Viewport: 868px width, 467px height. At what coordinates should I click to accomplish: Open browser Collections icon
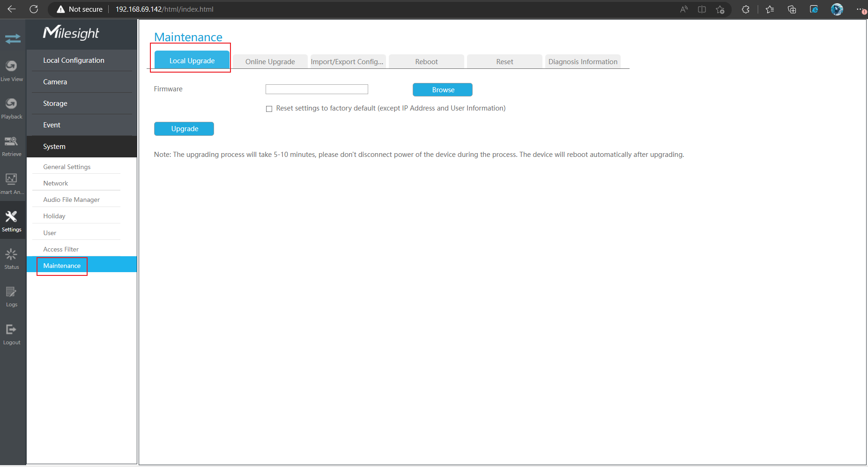792,9
